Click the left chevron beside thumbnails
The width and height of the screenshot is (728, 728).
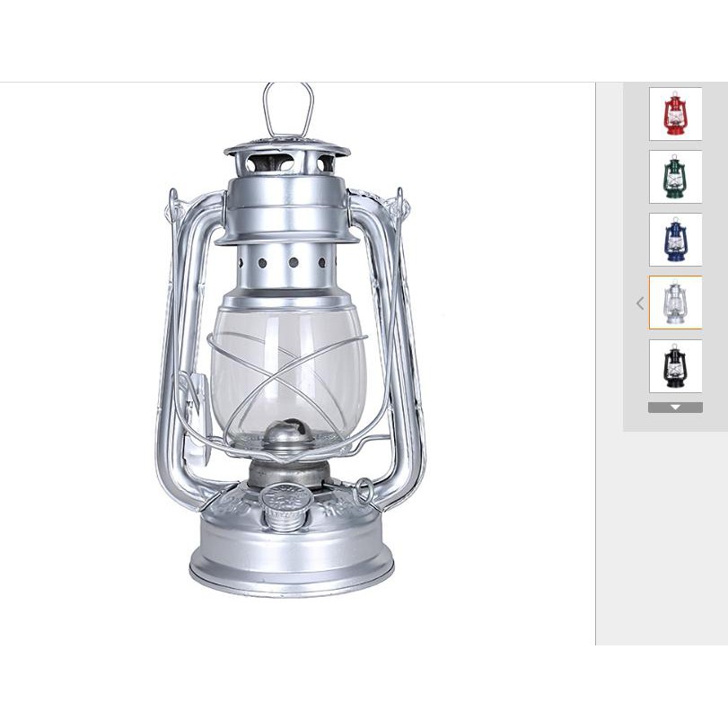coord(640,303)
